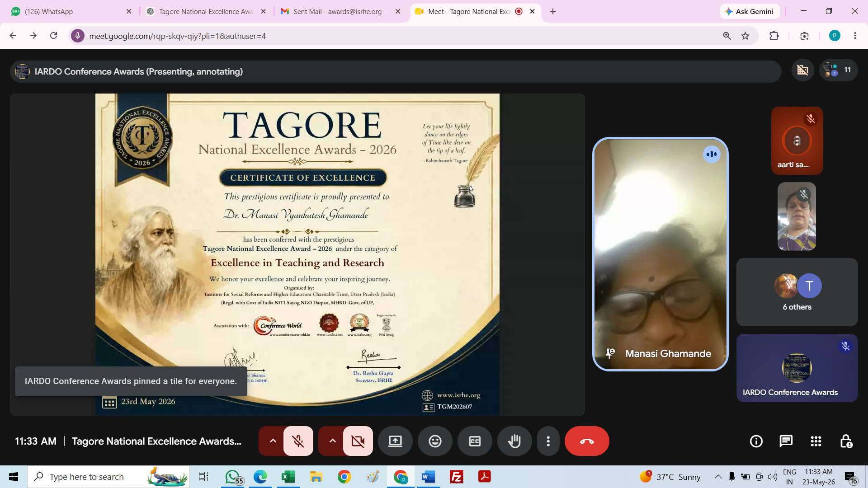Open Excel from the taskbar

[x=288, y=477]
